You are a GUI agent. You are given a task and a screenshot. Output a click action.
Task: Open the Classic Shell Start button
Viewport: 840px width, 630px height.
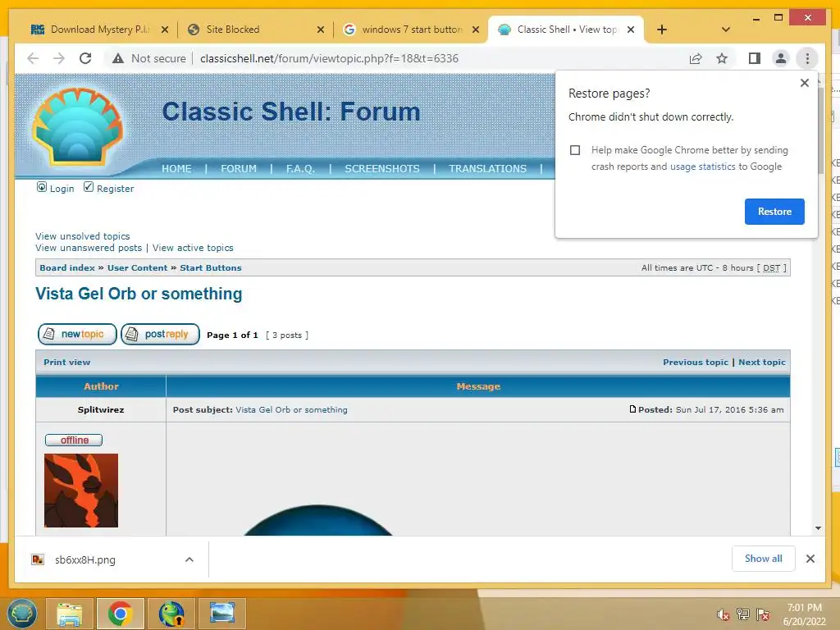click(x=22, y=613)
